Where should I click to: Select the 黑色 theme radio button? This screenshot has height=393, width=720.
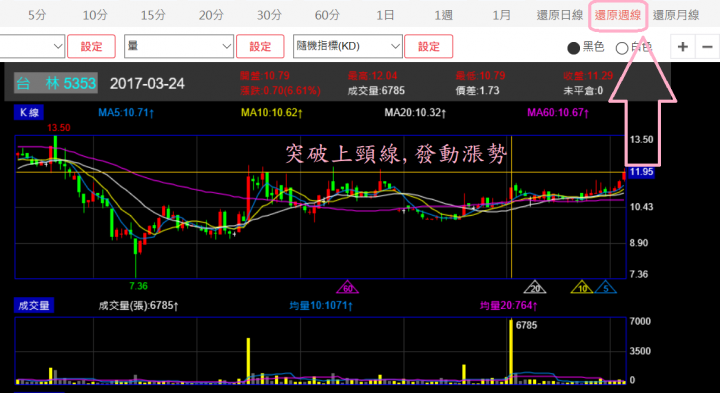coord(574,47)
